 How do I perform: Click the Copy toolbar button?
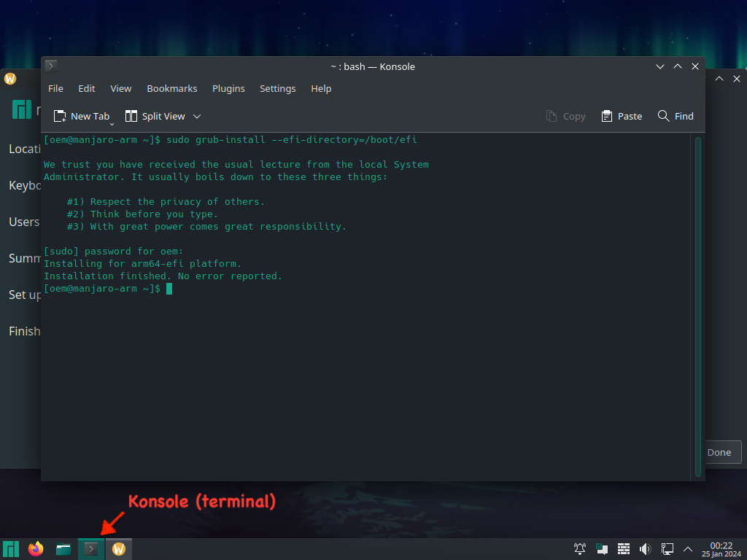565,116
